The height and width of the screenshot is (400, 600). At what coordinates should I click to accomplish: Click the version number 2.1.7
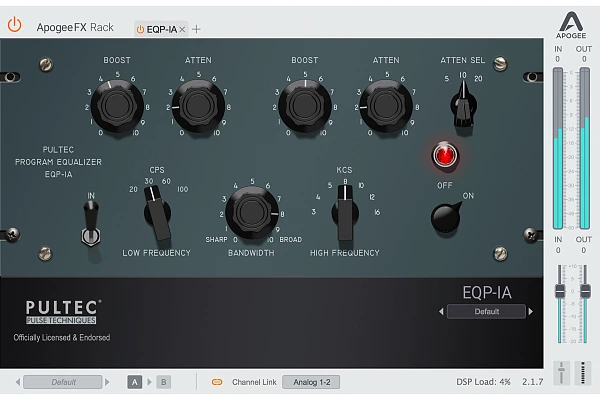pos(533,382)
